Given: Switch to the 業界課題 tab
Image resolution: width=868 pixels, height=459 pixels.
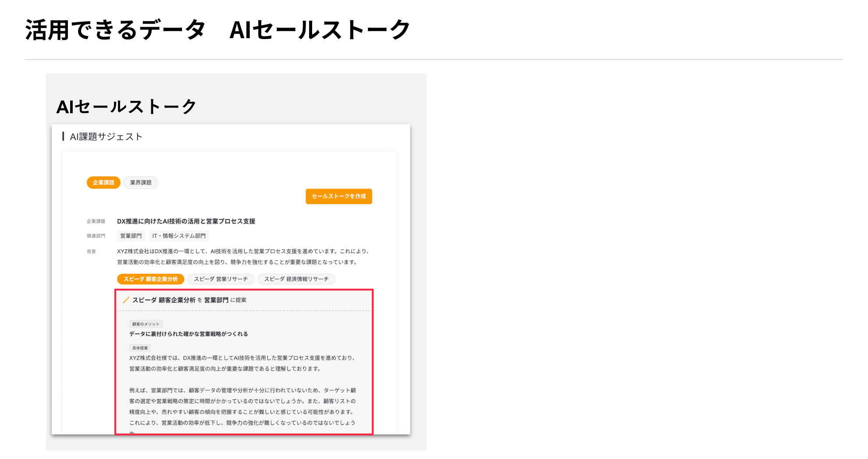Looking at the screenshot, I should [141, 183].
